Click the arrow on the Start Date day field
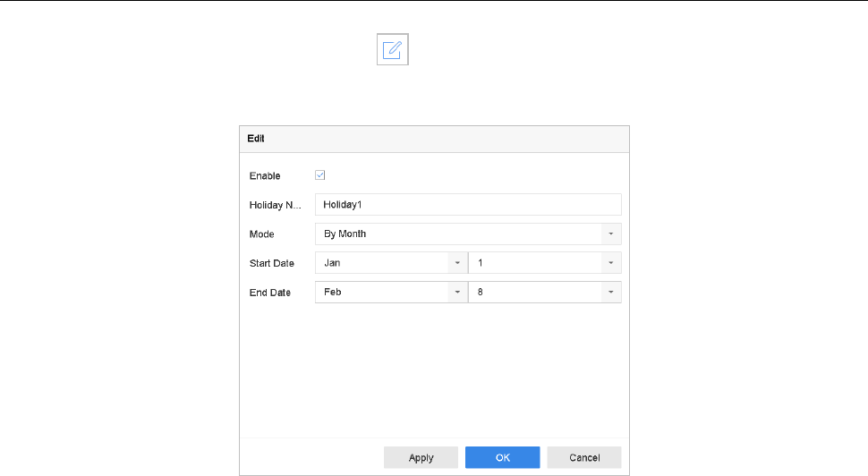The height and width of the screenshot is (476, 868). (x=611, y=264)
